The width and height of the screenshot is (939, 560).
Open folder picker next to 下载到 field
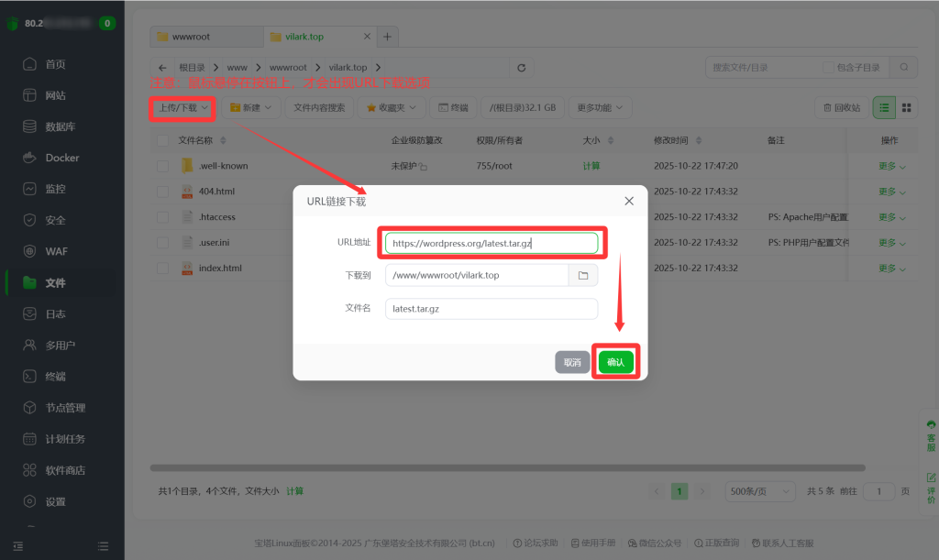584,274
